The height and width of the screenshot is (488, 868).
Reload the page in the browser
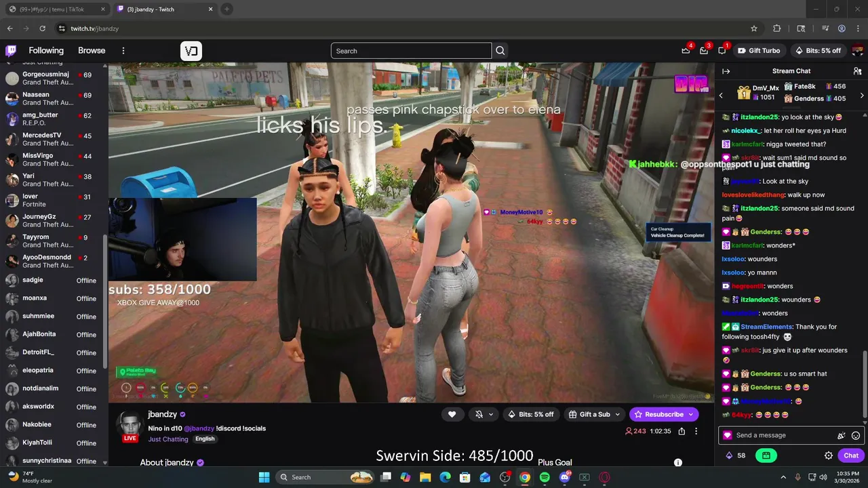coord(42,28)
